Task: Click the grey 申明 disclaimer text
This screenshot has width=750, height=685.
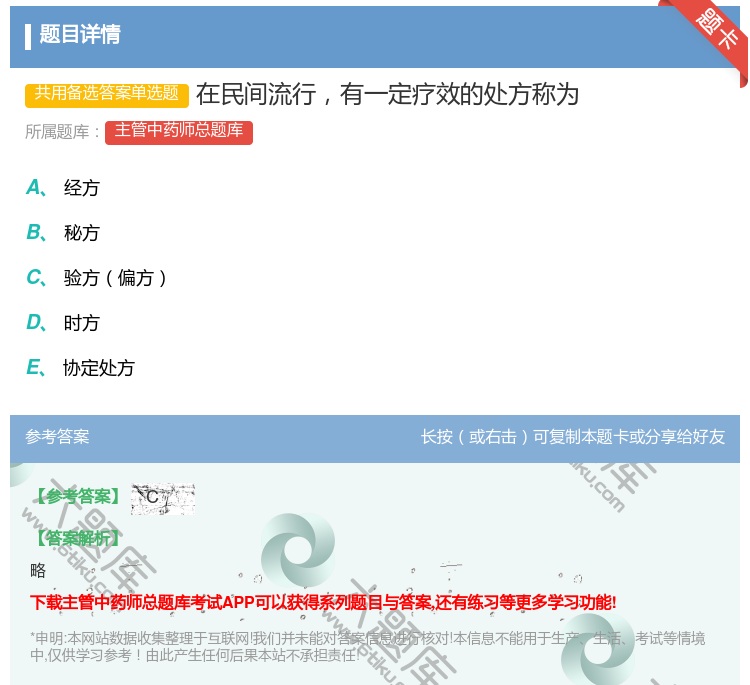Action: [x=367, y=647]
